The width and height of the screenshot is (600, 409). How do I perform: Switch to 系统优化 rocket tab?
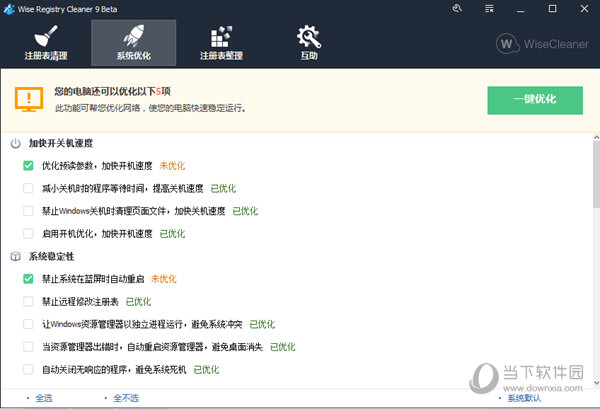tap(134, 43)
